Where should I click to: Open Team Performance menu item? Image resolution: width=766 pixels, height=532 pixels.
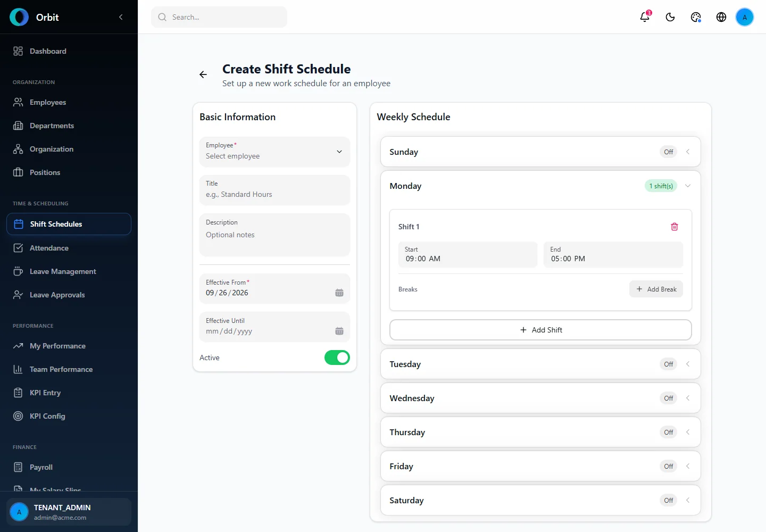pyautogui.click(x=69, y=369)
